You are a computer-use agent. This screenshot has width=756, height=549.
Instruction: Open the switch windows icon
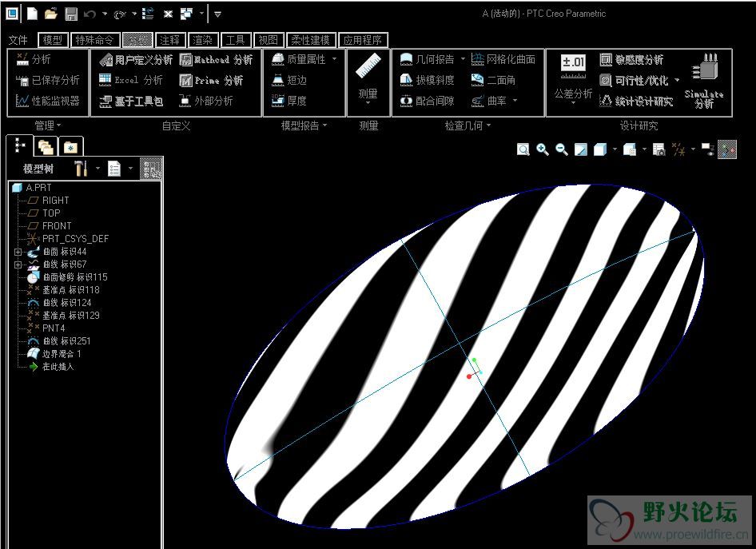tap(186, 14)
